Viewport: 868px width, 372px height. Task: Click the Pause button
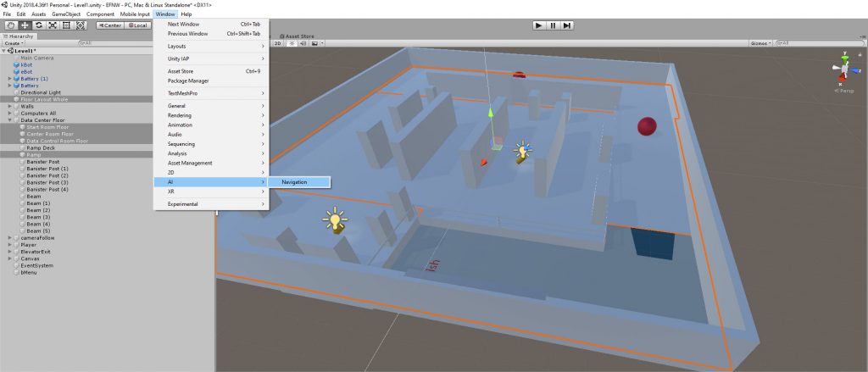pyautogui.click(x=553, y=25)
